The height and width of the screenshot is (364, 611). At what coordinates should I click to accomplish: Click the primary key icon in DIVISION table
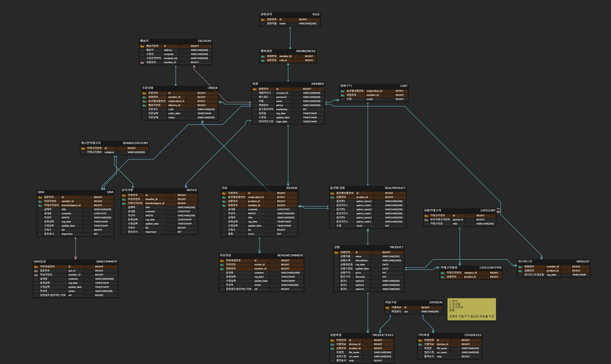tap(387, 308)
